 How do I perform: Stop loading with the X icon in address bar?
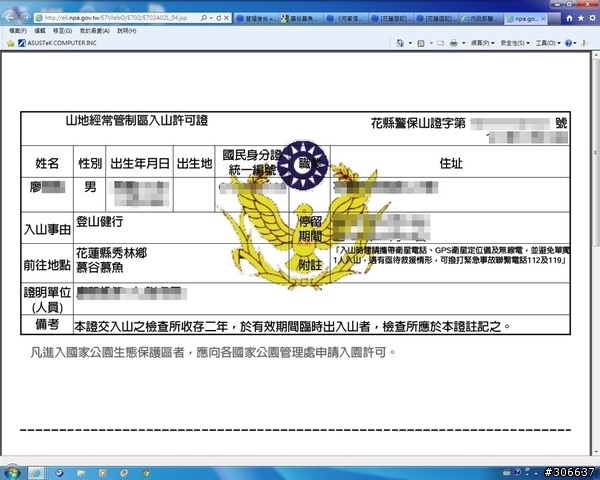227,18
